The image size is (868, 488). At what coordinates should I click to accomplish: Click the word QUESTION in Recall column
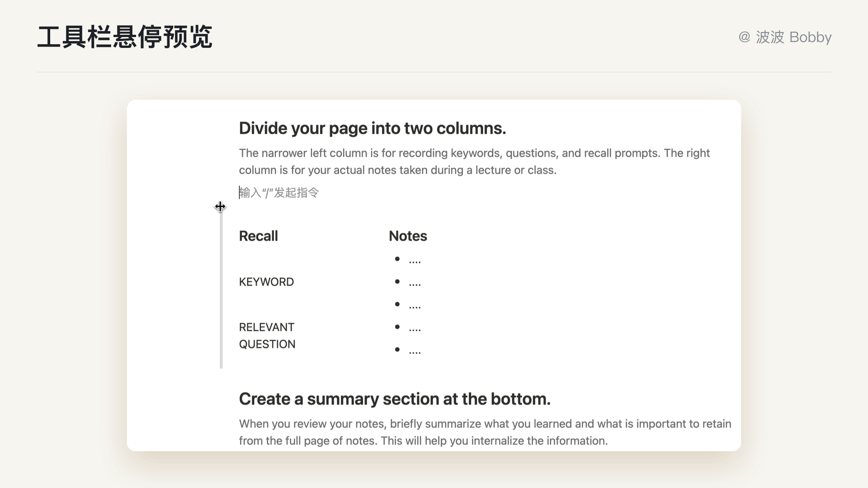point(267,344)
